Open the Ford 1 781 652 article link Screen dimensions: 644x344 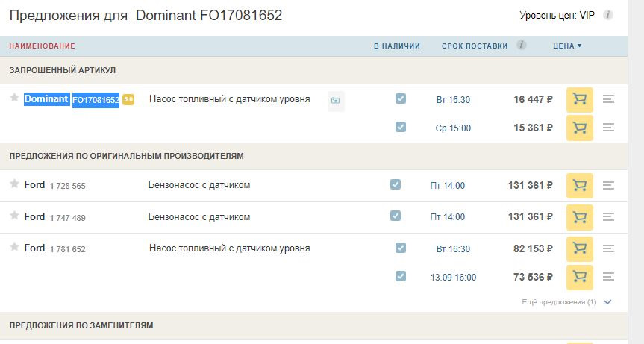67,249
